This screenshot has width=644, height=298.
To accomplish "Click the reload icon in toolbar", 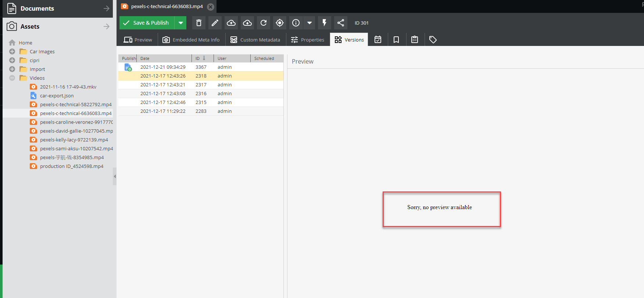I will coord(264,23).
